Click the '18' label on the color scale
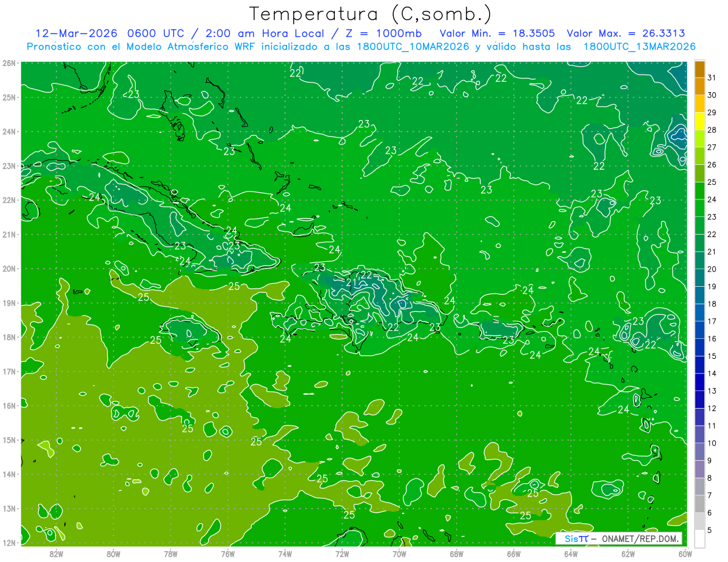Image resolution: width=728 pixels, height=562 pixels. point(712,304)
